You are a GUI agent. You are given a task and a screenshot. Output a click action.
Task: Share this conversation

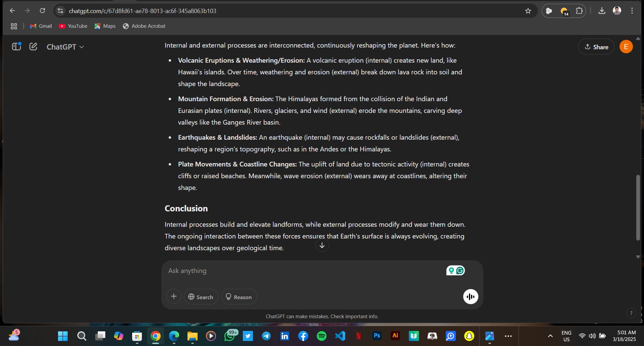coord(596,47)
